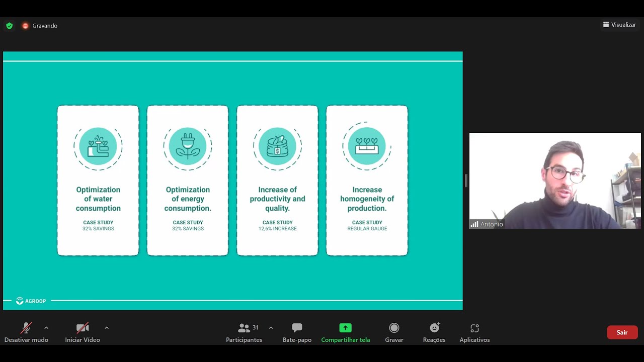Click the energy plug icon on slide

(188, 146)
